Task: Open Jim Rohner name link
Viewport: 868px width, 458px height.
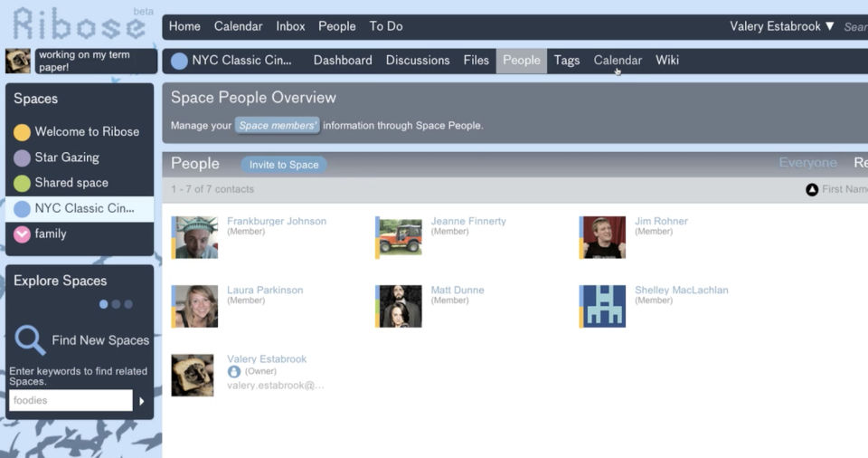Action: tap(661, 221)
